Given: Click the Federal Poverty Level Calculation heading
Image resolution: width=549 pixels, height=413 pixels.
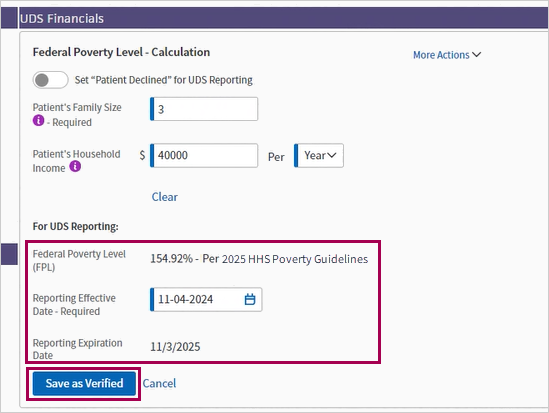Looking at the screenshot, I should [x=121, y=52].
